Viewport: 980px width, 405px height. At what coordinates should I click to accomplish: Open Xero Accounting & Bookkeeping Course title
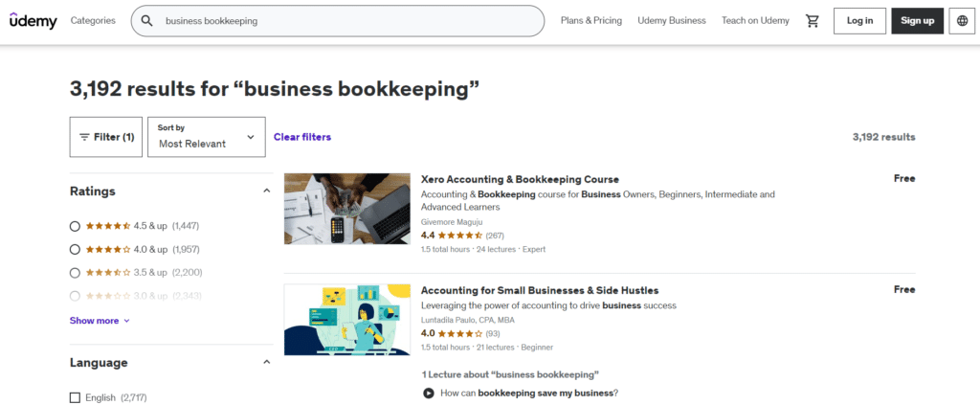point(520,179)
